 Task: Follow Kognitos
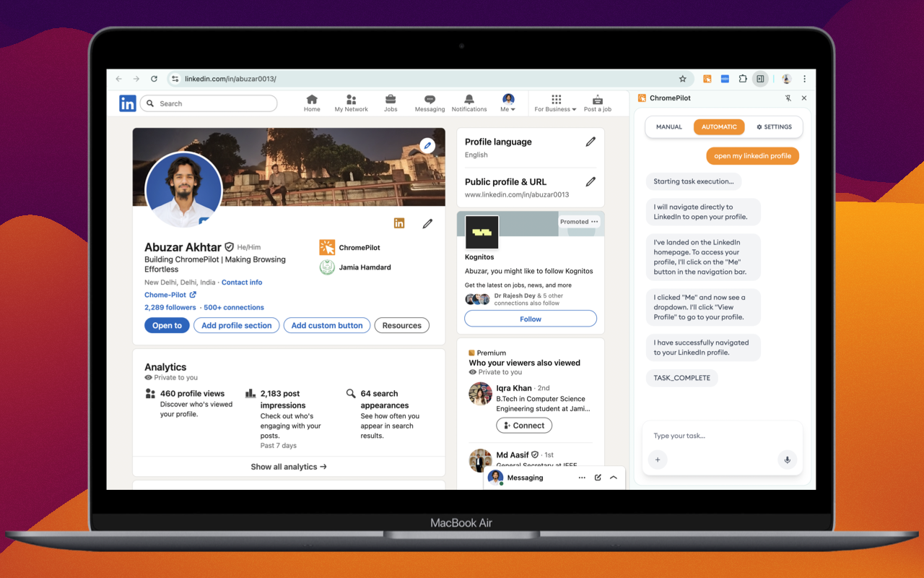[531, 319]
